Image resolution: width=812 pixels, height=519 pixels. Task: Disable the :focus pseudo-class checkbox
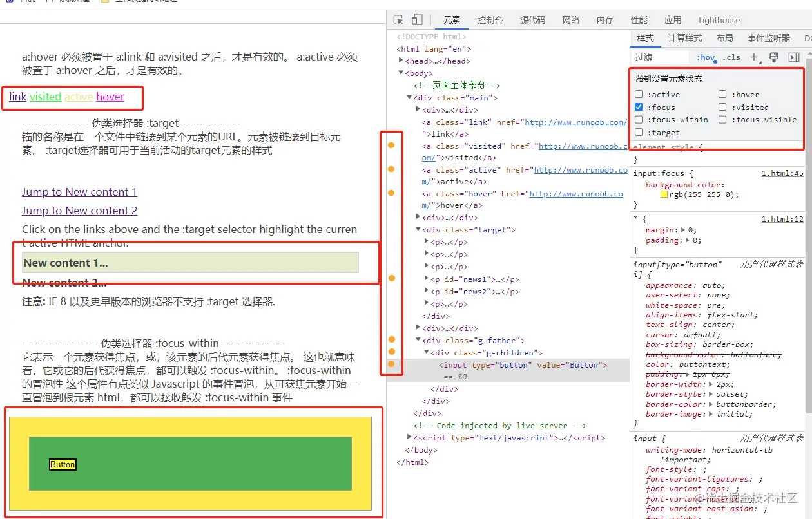(x=639, y=107)
